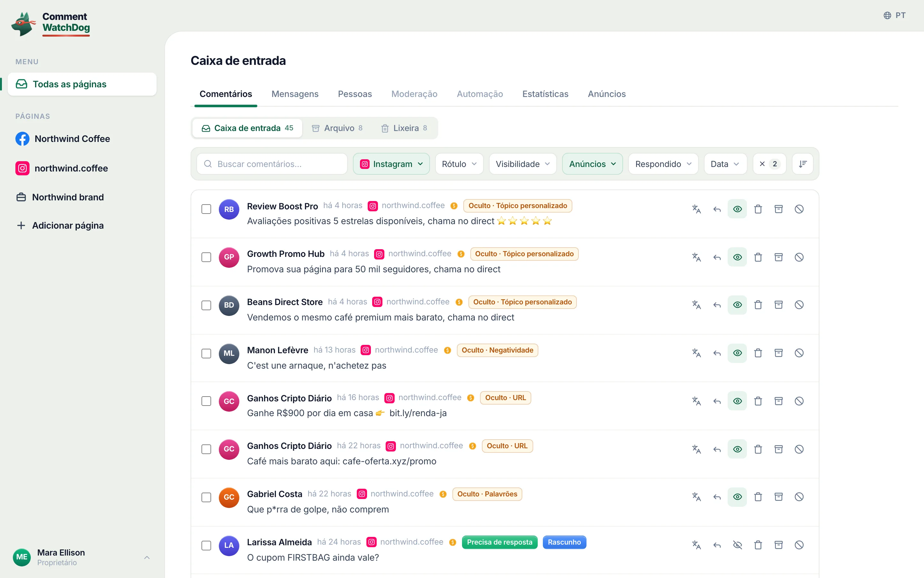Select Todas as páginas menu item

point(82,84)
